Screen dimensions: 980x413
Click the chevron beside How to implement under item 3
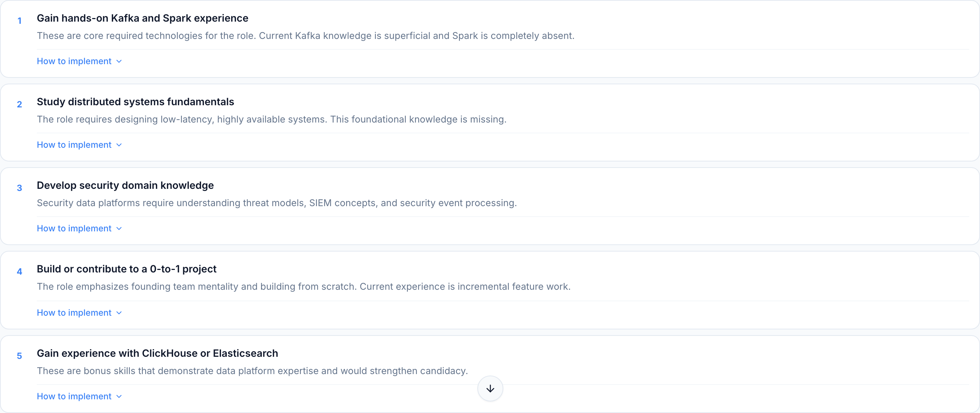click(118, 228)
